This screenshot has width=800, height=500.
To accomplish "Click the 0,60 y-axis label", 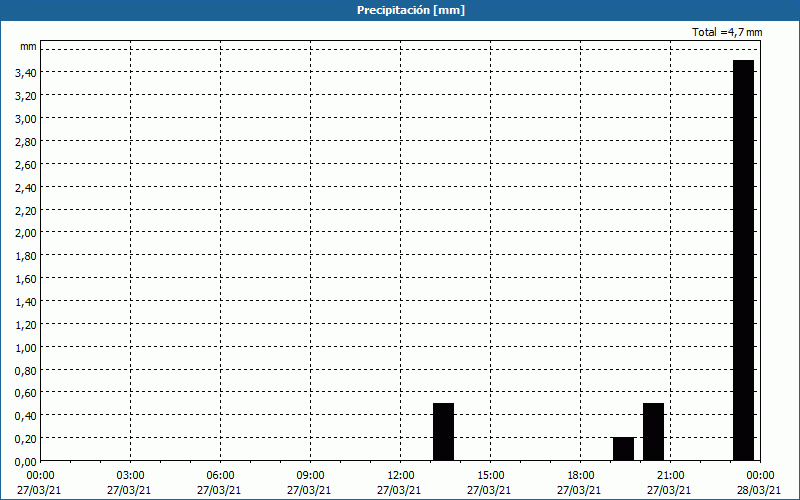I will point(26,393).
